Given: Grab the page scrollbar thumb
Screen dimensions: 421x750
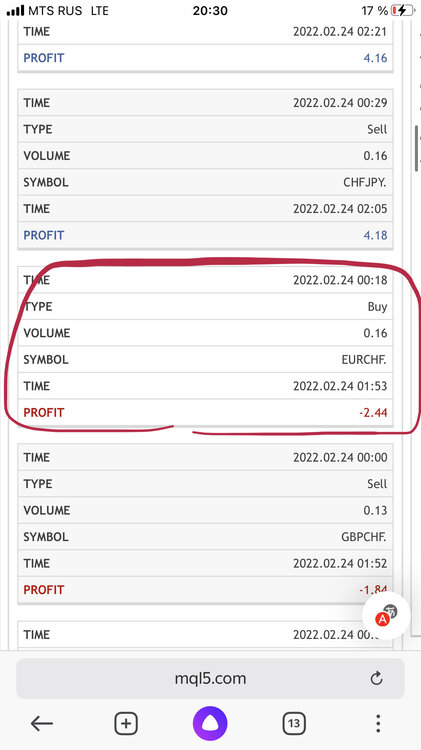Looking at the screenshot, I should tap(416, 143).
